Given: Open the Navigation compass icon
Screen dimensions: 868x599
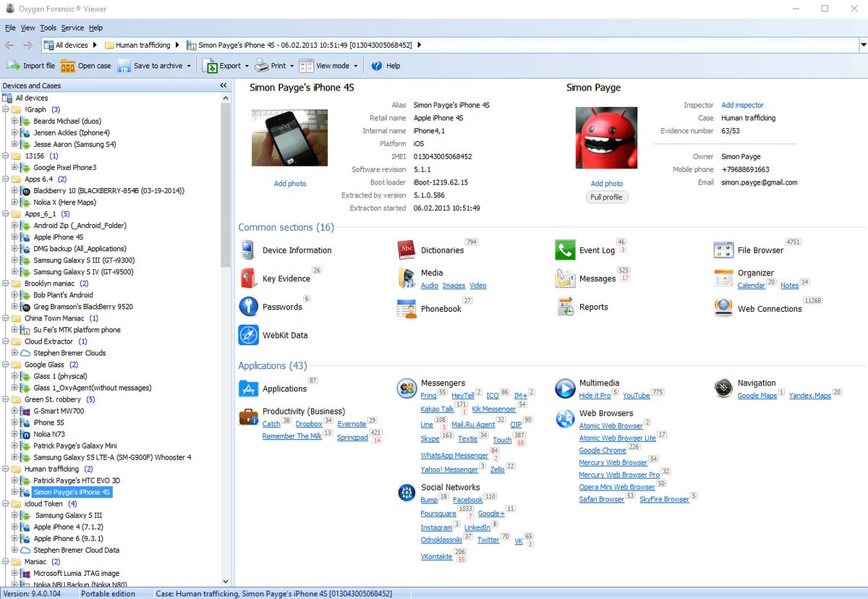Looking at the screenshot, I should (723, 388).
